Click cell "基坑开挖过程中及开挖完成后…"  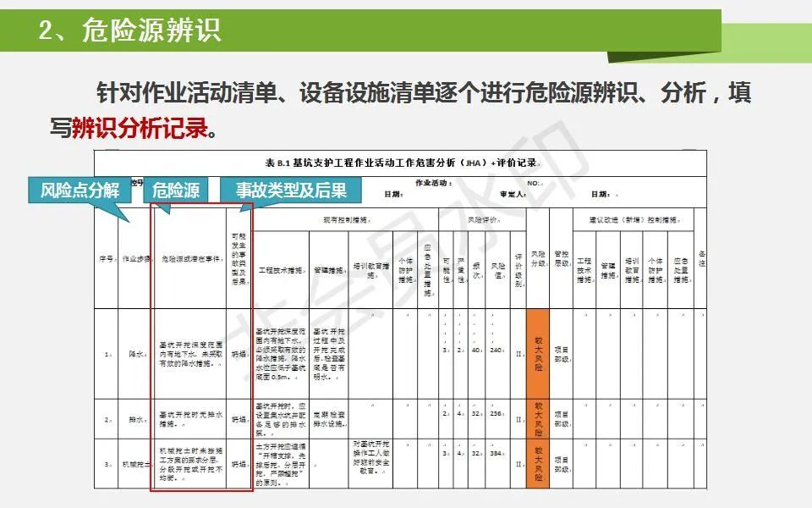tap(329, 354)
